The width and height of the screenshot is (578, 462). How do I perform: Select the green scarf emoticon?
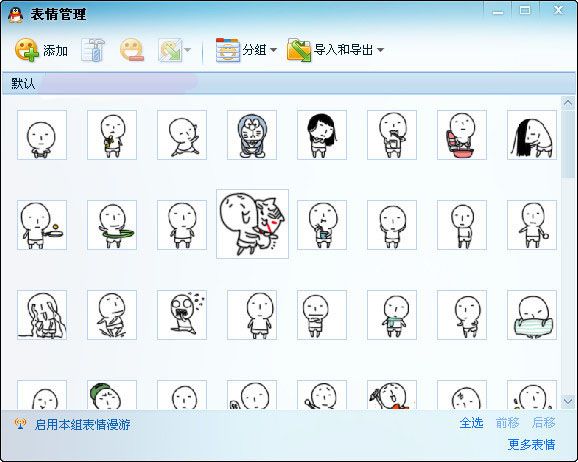(392, 315)
